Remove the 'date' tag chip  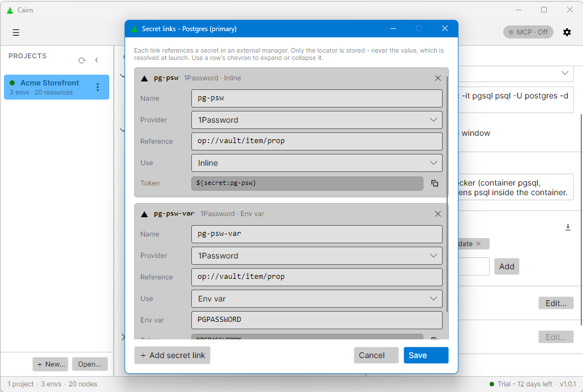478,244
